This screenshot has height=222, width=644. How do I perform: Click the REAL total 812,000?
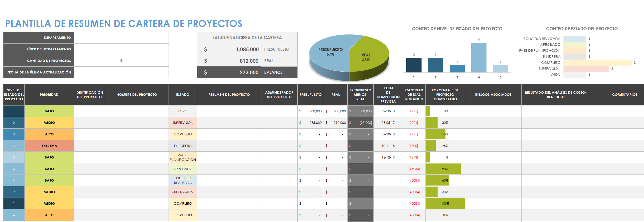point(249,61)
